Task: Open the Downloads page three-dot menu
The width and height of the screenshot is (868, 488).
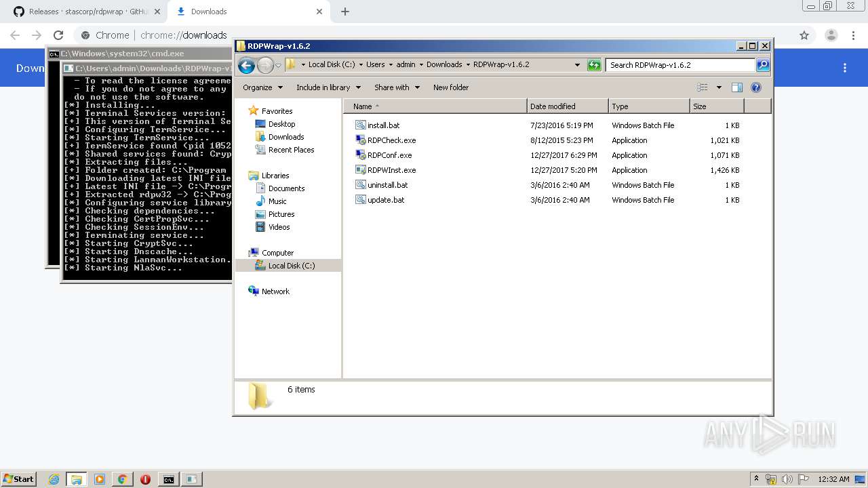Action: pos(845,68)
